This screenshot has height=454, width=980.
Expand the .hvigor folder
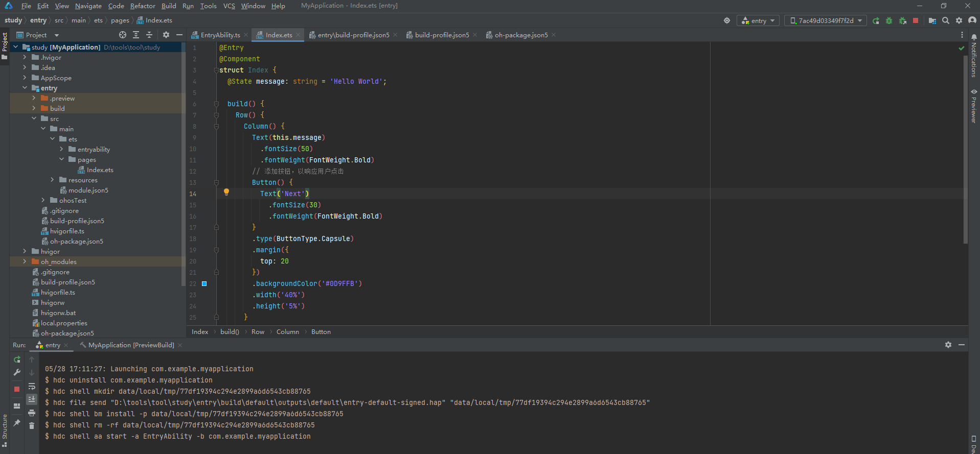(25, 57)
